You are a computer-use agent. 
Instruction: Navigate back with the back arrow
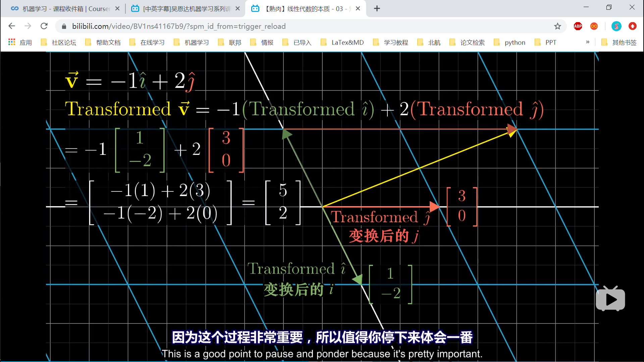click(x=12, y=26)
